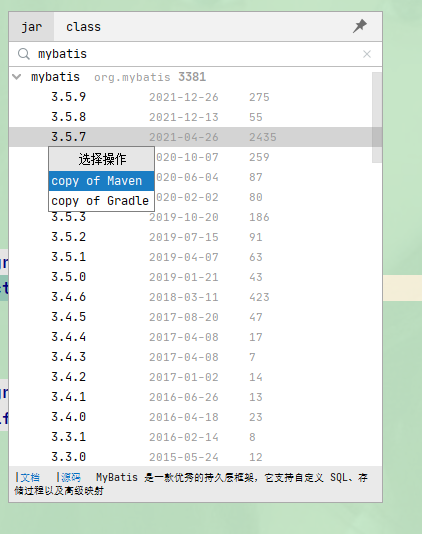Click the date 2018-03-11
This screenshot has width=422, height=534.
tap(184, 297)
